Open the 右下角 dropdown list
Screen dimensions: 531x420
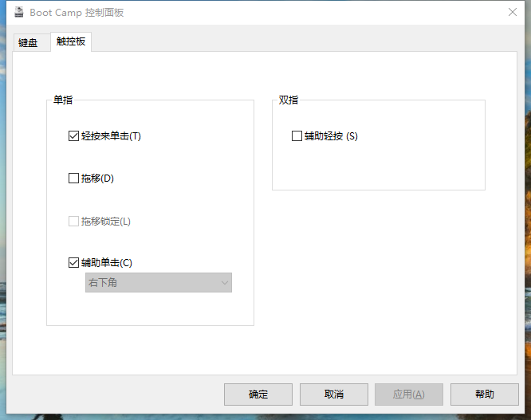159,283
